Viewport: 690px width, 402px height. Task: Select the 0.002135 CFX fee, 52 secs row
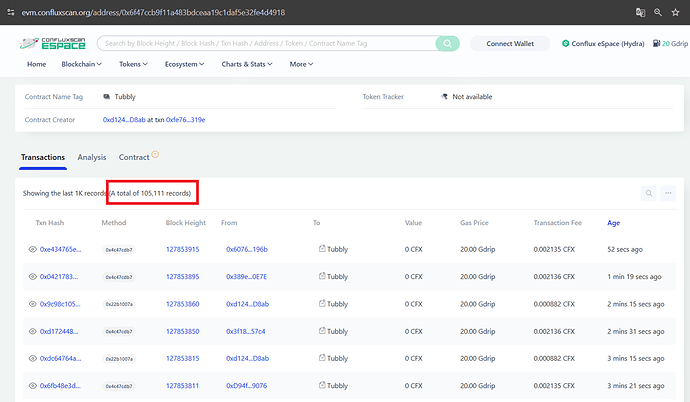[x=554, y=249]
